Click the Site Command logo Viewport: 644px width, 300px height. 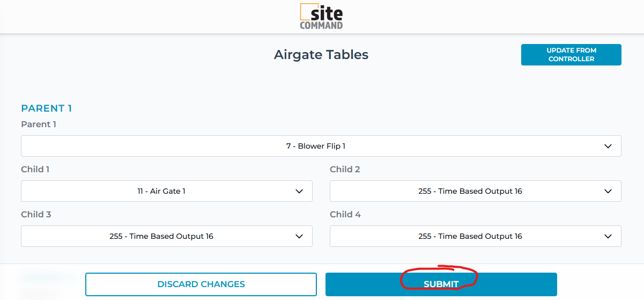(x=321, y=17)
